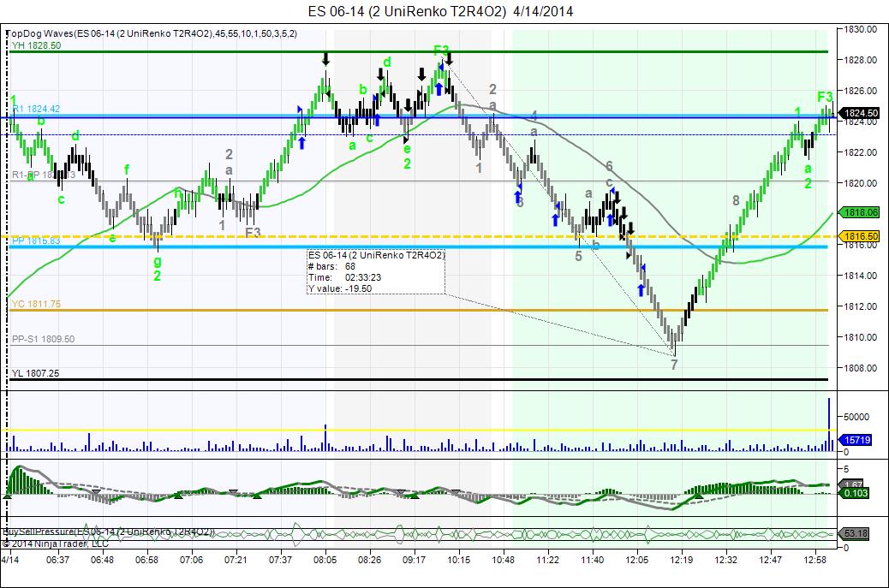
Task: Click the 08:26 time axis label
Action: pos(369,560)
